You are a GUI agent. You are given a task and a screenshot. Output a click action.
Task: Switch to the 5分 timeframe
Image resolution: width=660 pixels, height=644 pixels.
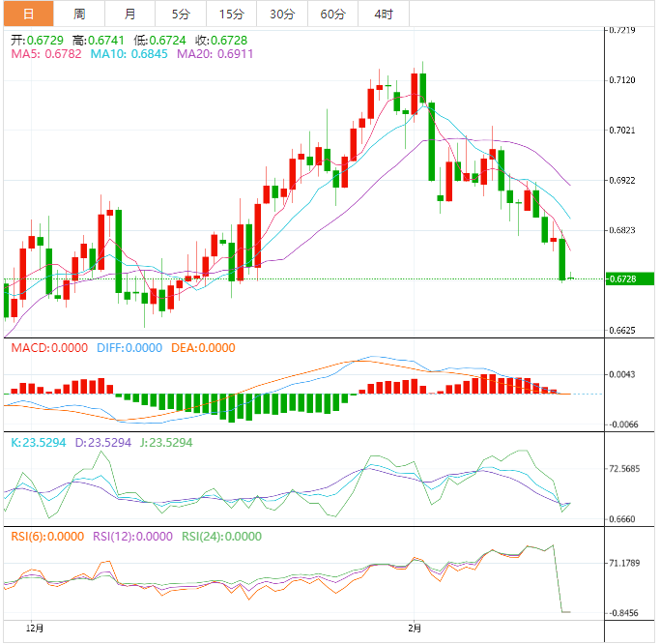[181, 14]
